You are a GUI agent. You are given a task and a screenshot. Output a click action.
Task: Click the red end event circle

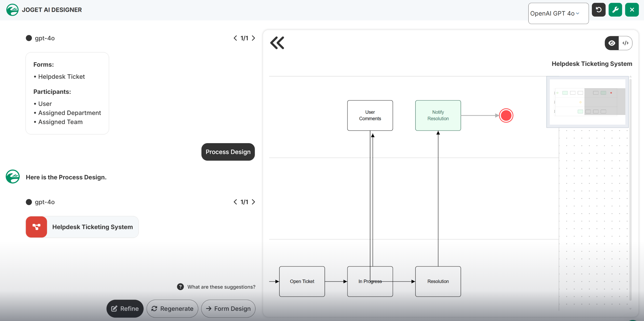tap(506, 115)
